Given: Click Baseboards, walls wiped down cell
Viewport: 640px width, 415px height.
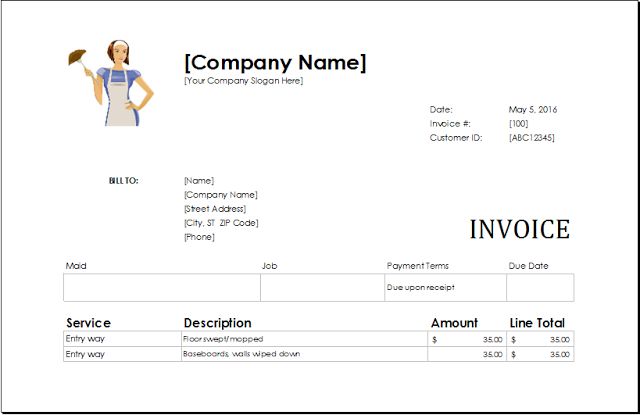Looking at the screenshot, I should coord(304,354).
